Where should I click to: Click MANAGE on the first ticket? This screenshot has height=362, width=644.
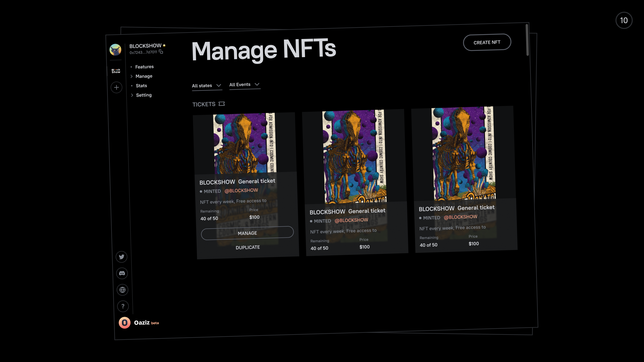(x=247, y=233)
